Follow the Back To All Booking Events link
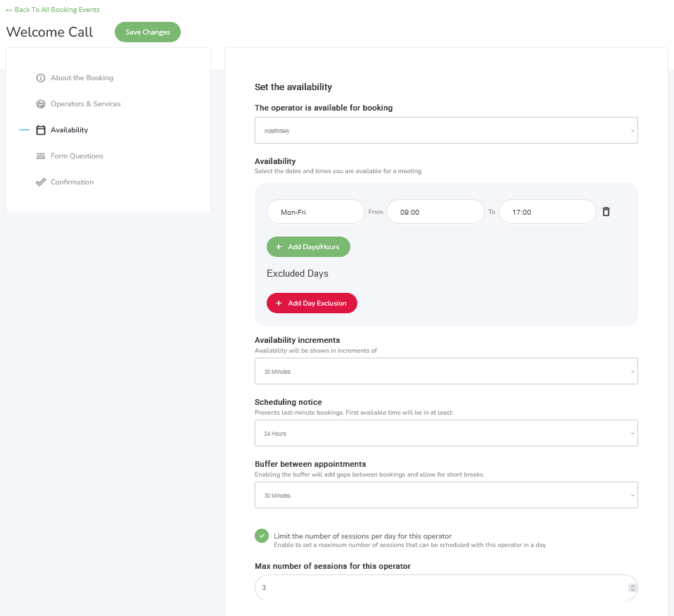 [x=53, y=9]
